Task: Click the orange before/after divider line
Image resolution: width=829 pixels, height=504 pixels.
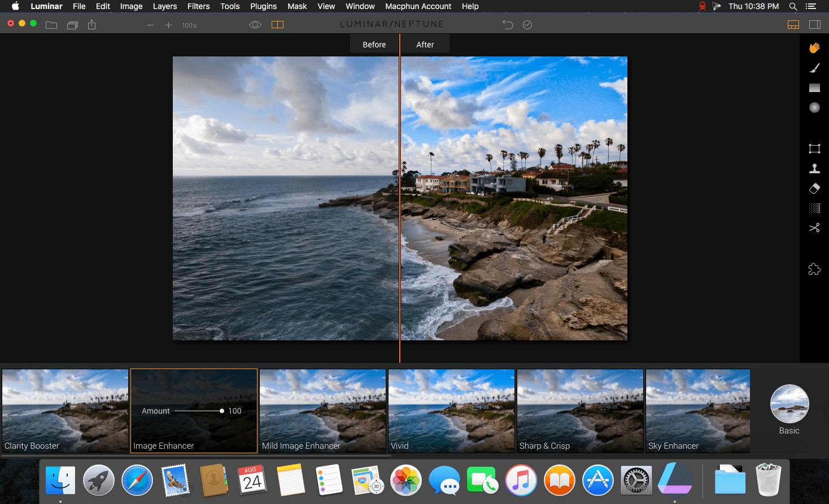Action: (400, 198)
